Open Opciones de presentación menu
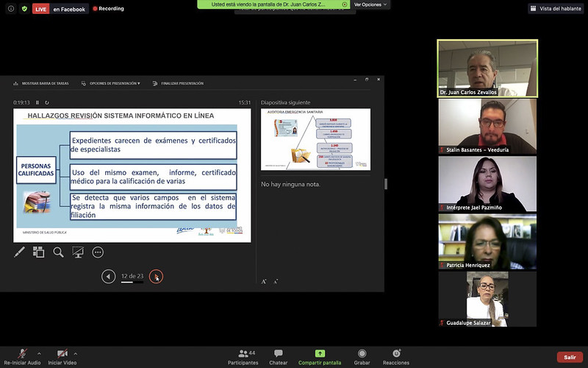588x368 pixels. pos(112,83)
